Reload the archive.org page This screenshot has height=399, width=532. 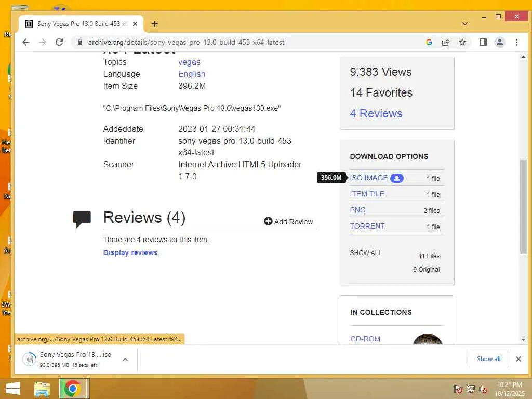59,42
